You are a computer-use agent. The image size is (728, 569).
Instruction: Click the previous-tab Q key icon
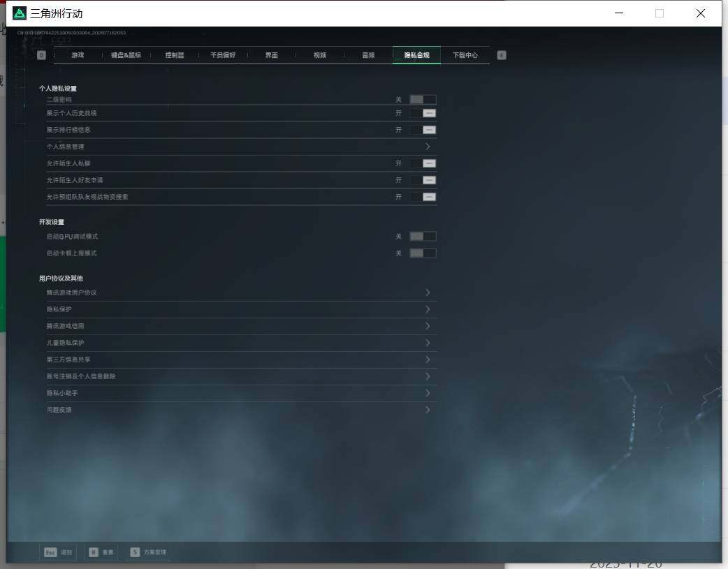41,55
